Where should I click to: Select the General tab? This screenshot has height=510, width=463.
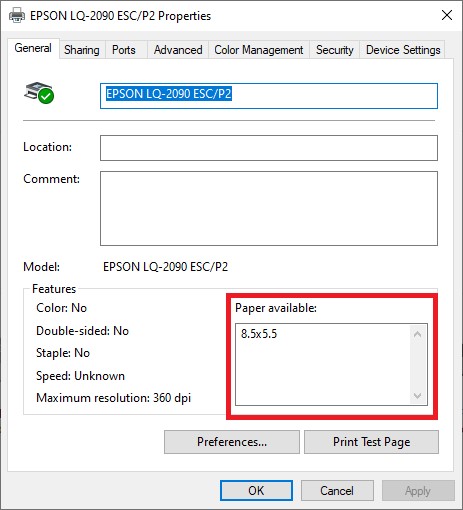click(x=33, y=48)
